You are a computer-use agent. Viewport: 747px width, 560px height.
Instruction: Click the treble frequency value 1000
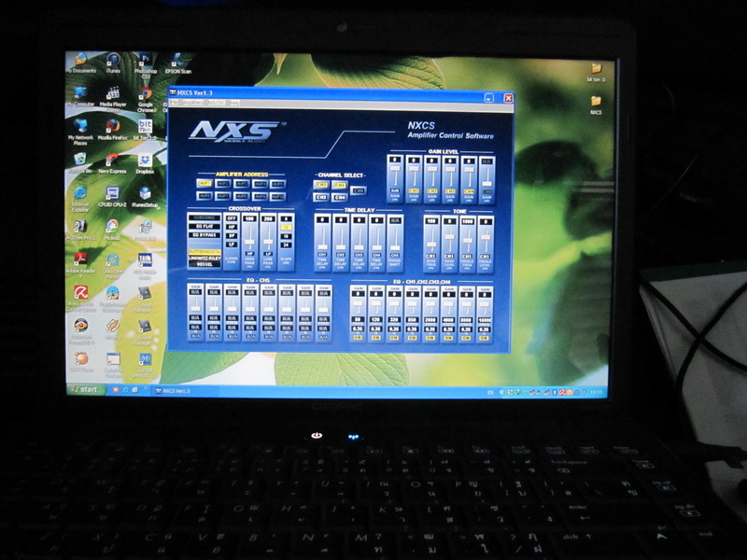pyautogui.click(x=468, y=221)
